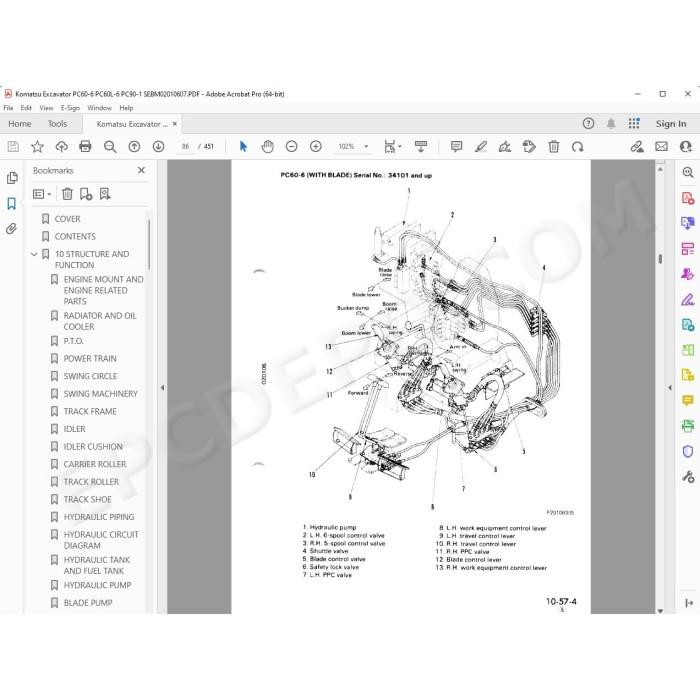Screen dimensions: 700x700
Task: Click the Sign In link
Action: click(x=671, y=124)
